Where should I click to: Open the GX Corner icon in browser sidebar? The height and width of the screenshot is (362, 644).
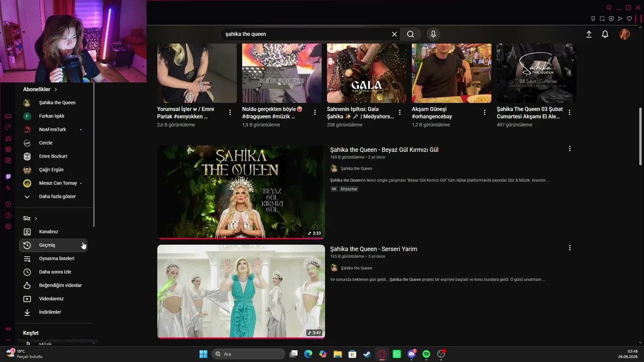pyautogui.click(x=8, y=329)
